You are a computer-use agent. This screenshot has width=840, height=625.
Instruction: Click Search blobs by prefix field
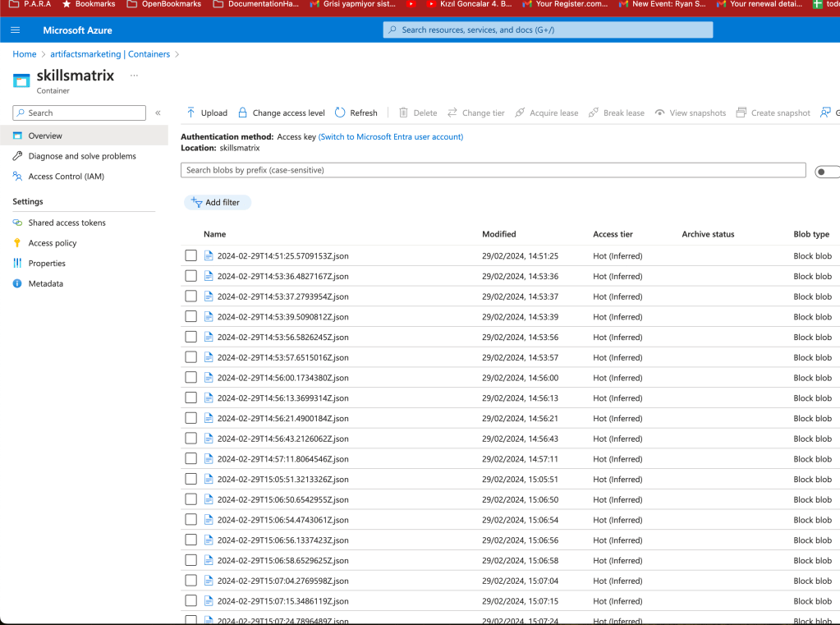pyautogui.click(x=493, y=170)
